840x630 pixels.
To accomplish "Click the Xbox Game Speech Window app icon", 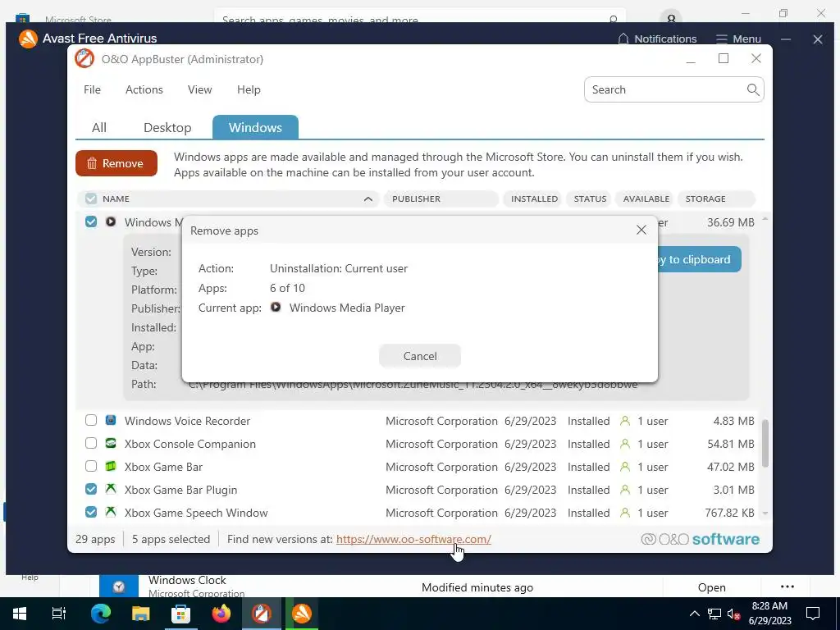I will [111, 512].
